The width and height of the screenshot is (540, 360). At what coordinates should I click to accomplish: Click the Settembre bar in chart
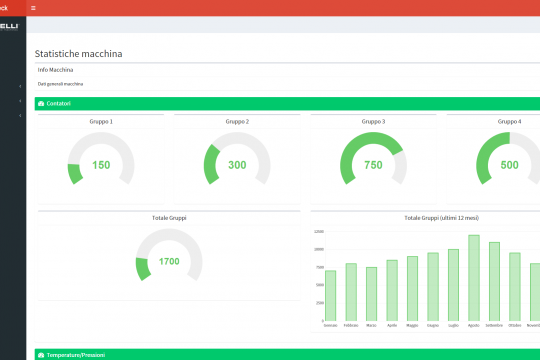click(495, 281)
